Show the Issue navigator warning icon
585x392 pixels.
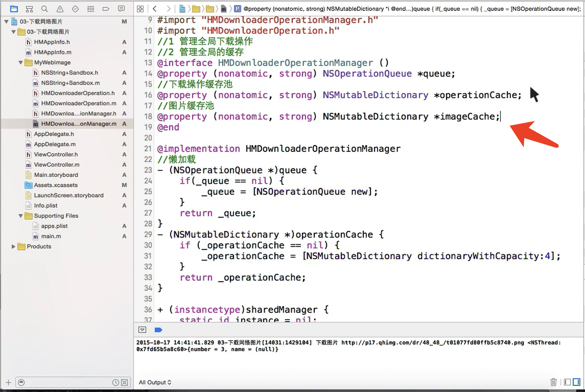pos(60,9)
